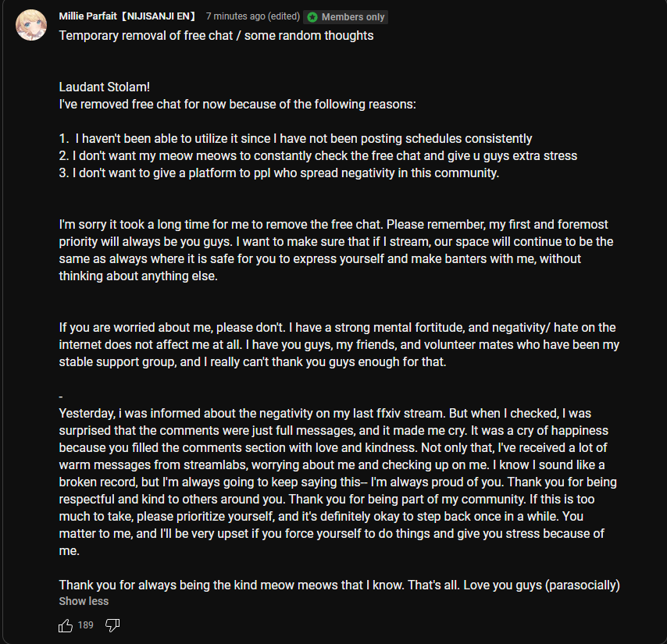The height and width of the screenshot is (644, 667).
Task: Click the closing line 'Love you guys (parasocially)'
Action: 541,585
